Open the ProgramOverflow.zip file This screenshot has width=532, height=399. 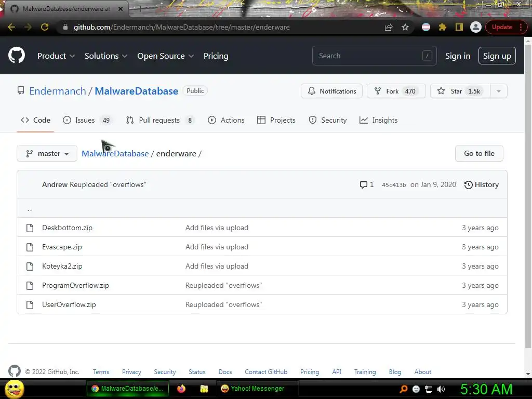76,286
